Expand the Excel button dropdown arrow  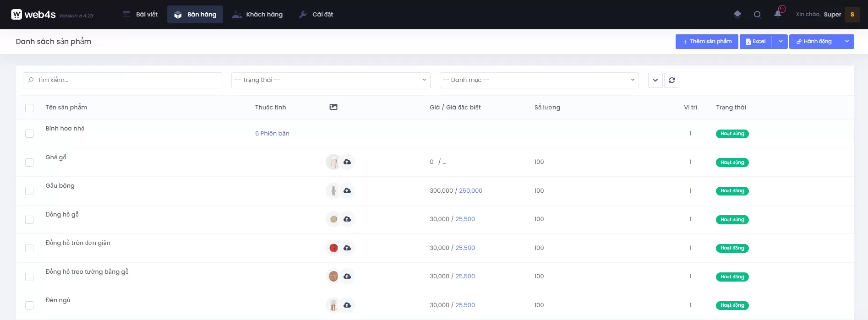(781, 42)
